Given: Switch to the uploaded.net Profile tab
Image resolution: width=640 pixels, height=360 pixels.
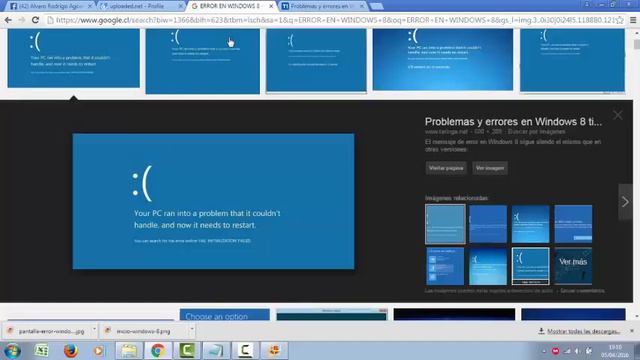Looking at the screenshot, I should 140,6.
